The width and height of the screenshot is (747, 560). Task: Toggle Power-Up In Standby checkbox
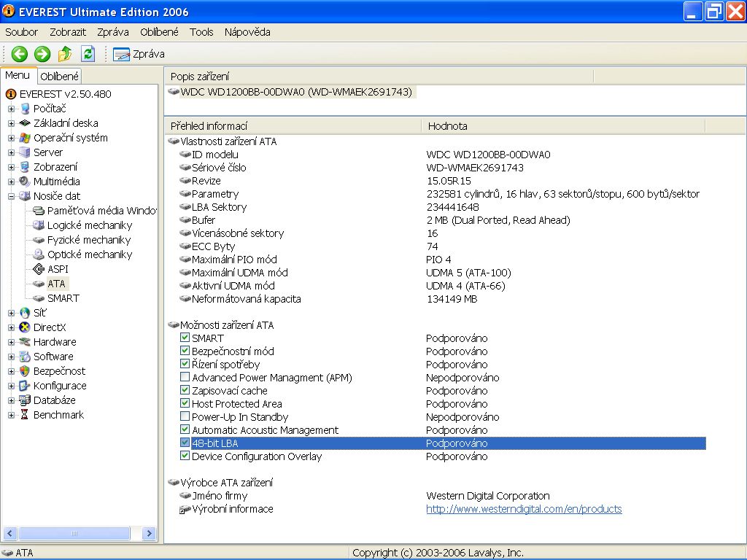click(185, 417)
